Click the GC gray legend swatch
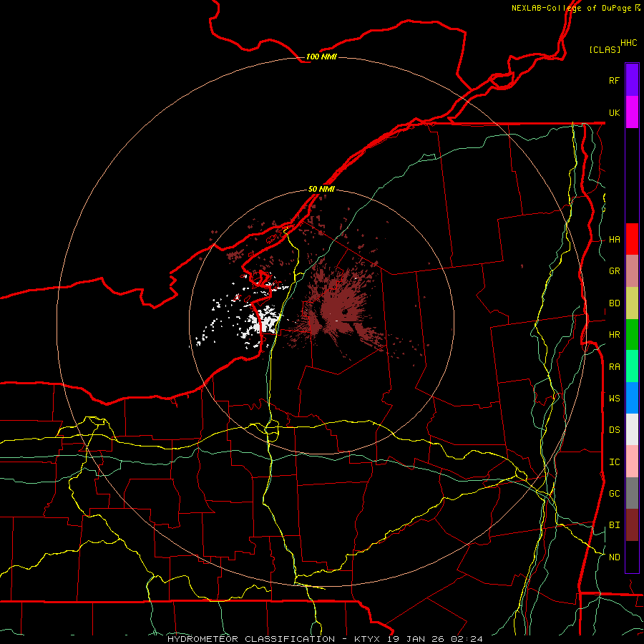644x644 pixels. pyautogui.click(x=632, y=493)
